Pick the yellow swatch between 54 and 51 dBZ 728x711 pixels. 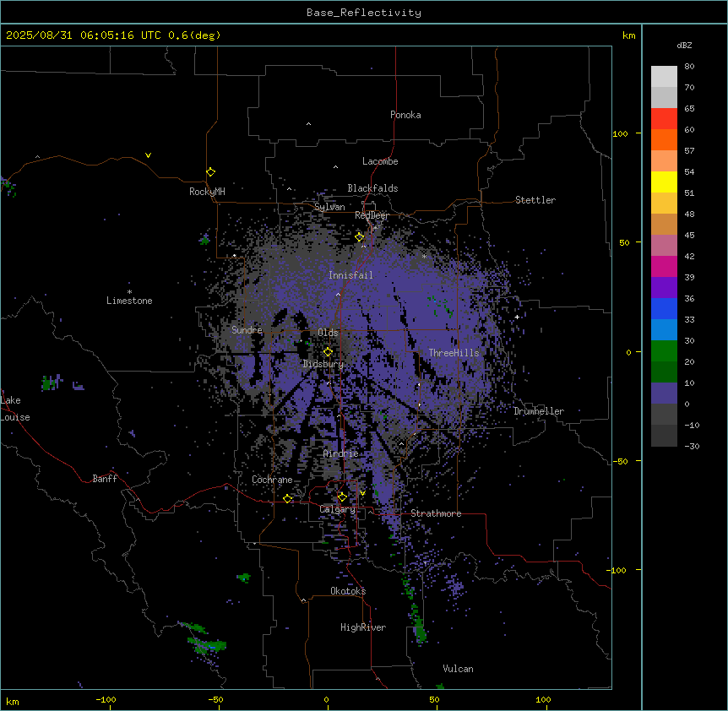tap(664, 182)
